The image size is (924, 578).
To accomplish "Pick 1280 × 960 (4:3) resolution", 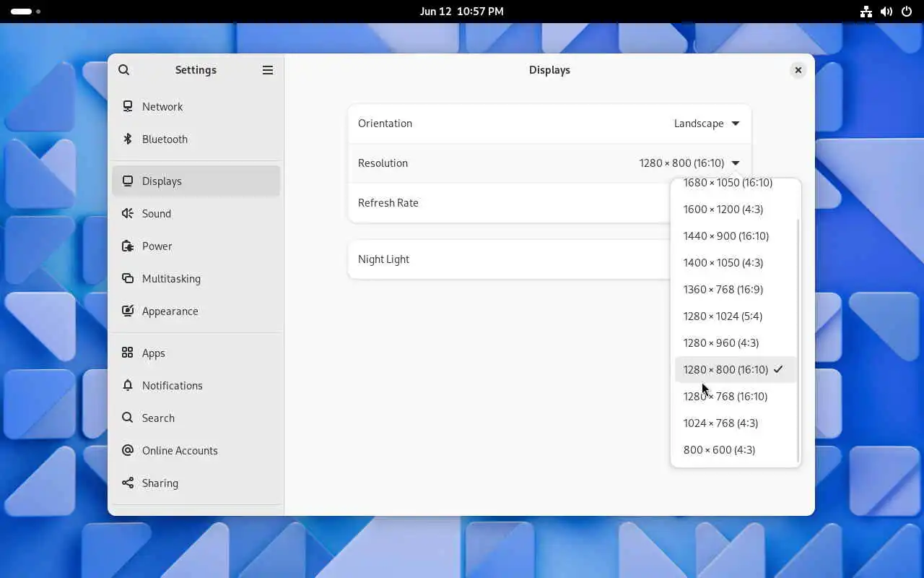I will (736, 343).
